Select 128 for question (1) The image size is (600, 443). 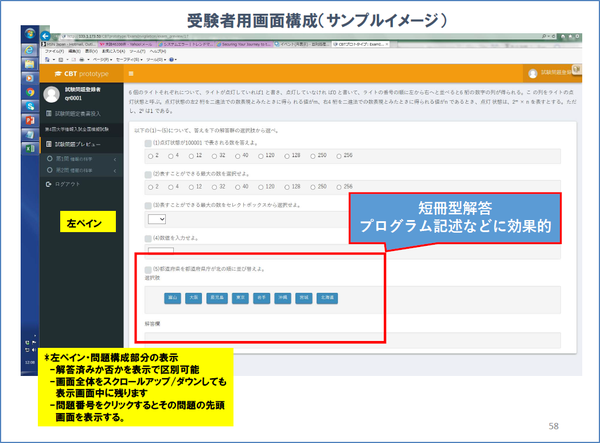287,156
